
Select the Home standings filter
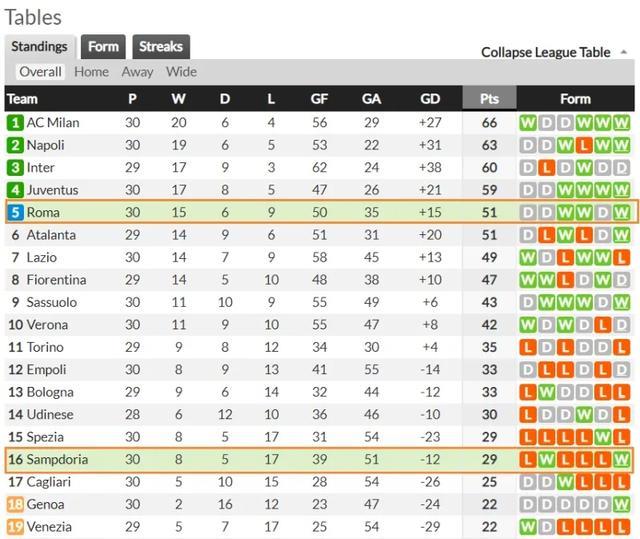[91, 72]
